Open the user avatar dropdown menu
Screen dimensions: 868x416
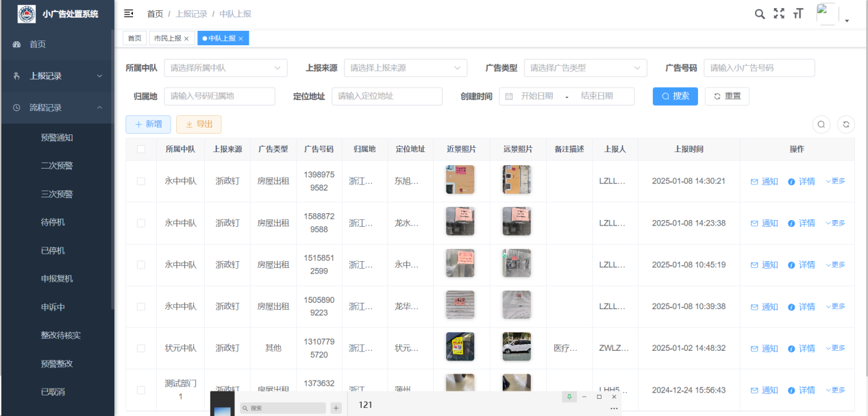[833, 15]
